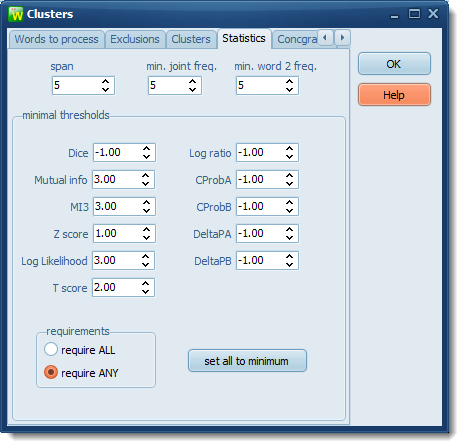Switch to the Clusters tab

click(191, 39)
